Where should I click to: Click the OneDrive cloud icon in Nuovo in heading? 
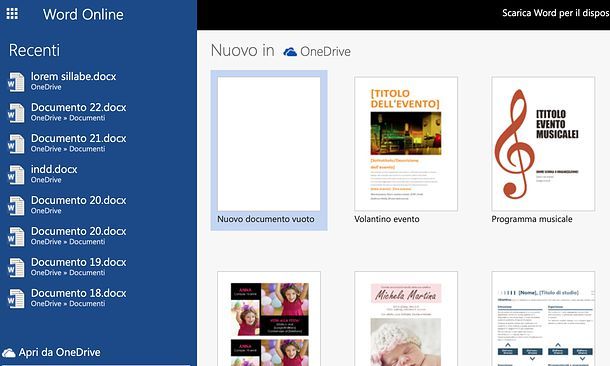290,52
